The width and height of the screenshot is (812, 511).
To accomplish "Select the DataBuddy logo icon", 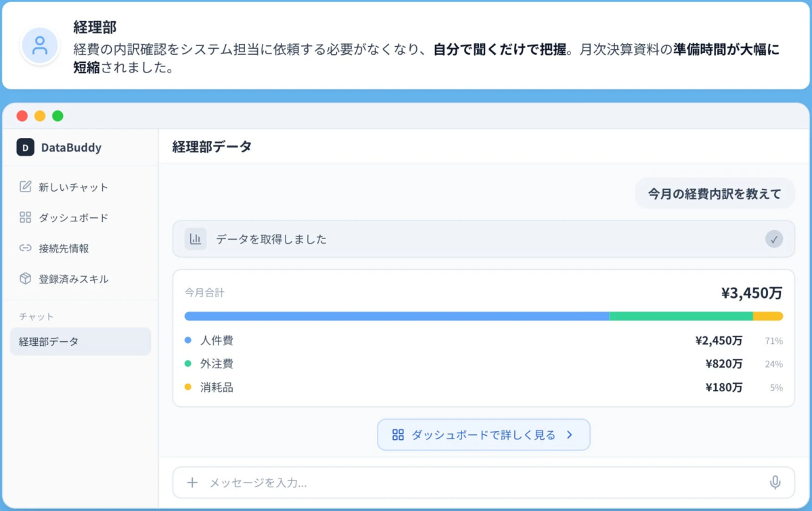I will (x=24, y=148).
